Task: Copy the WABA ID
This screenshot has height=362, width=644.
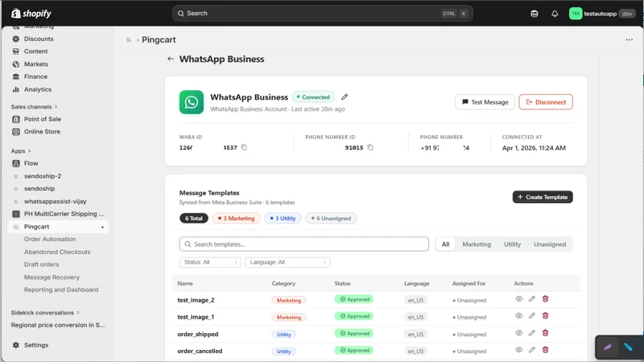Action: click(244, 147)
